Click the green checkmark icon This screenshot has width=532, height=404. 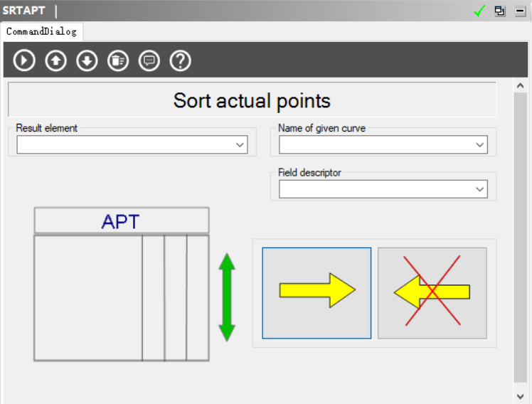click(480, 11)
